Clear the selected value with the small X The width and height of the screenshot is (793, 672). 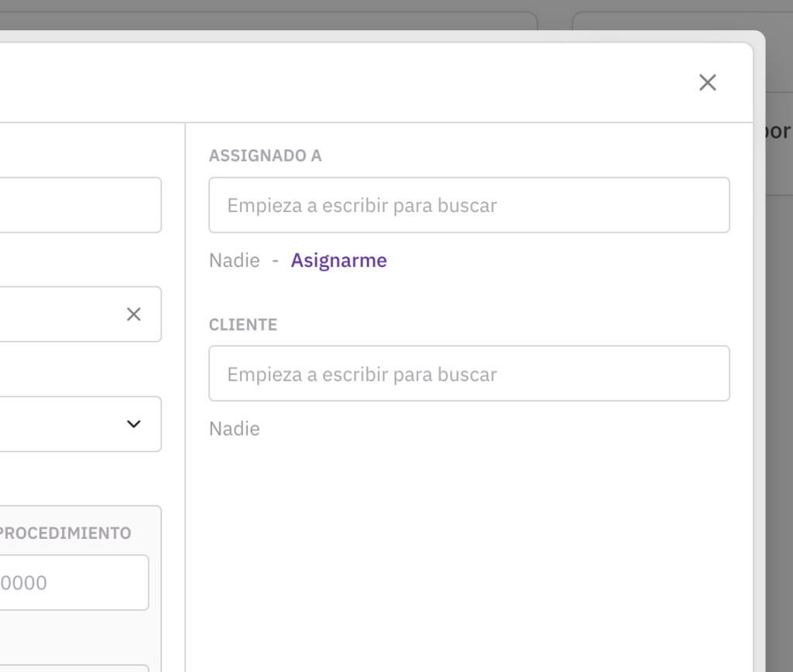pos(134,314)
